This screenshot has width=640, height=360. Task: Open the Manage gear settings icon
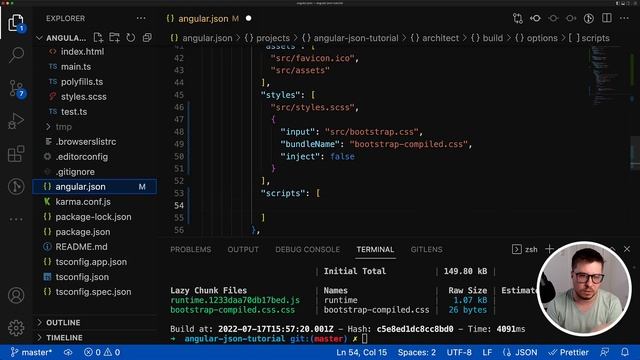(16, 328)
